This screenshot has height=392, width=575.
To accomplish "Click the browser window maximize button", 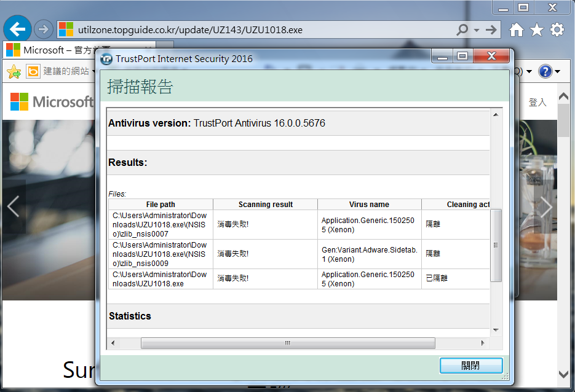I will pos(523,7).
